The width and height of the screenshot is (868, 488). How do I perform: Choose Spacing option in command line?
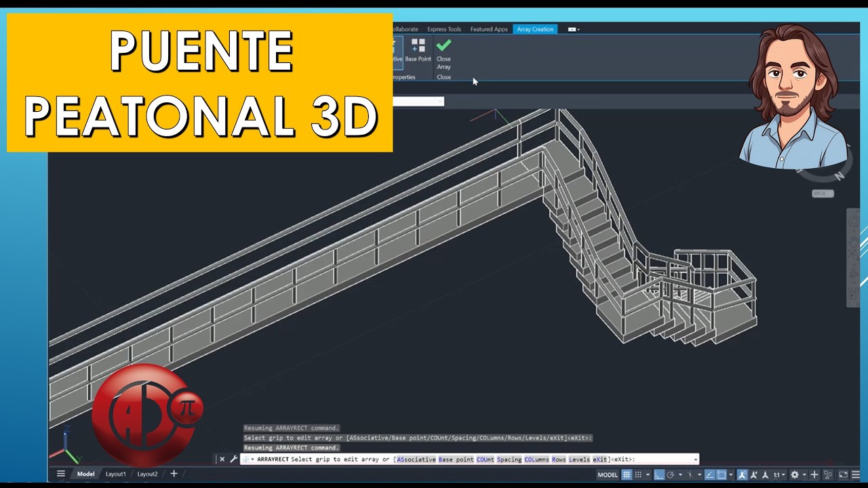point(509,459)
